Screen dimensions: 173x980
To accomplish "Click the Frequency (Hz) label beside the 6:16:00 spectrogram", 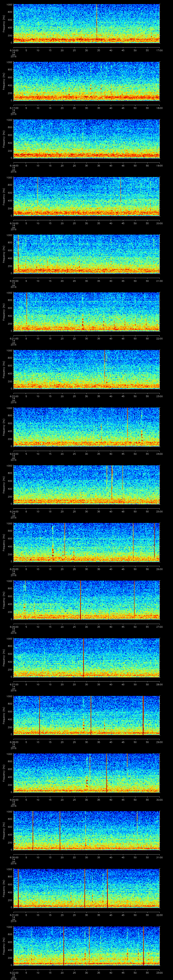I will pyautogui.click(x=4, y=24).
